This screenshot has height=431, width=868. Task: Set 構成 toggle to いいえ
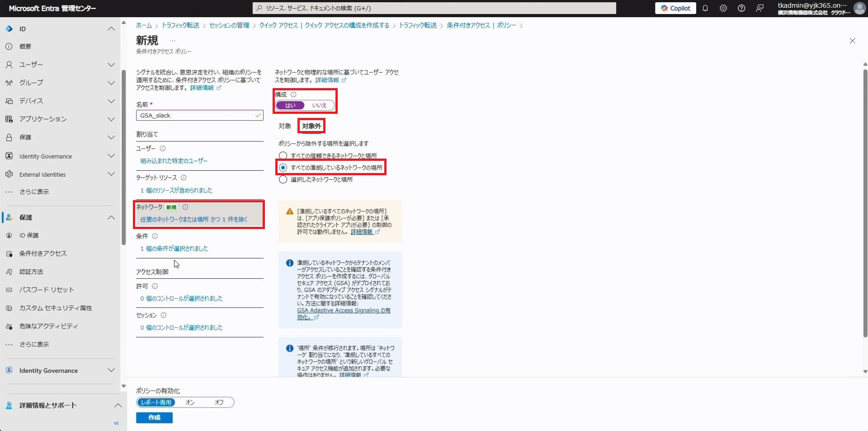(319, 105)
